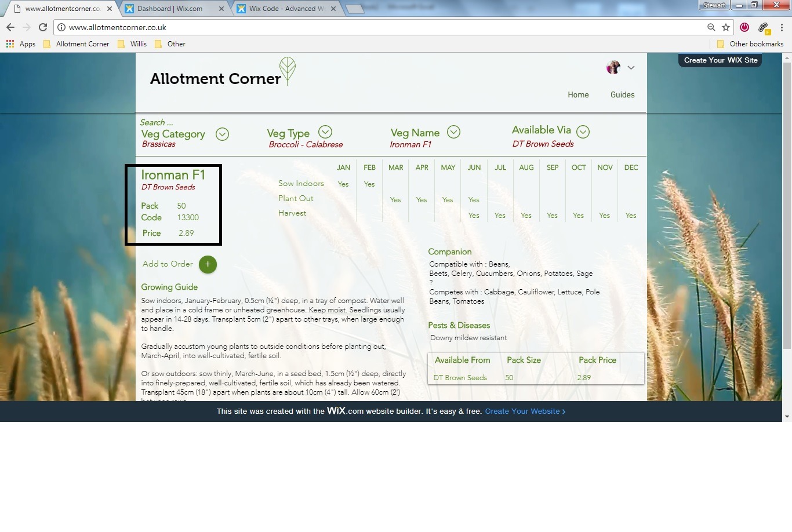Click the browser forward arrow
The height and width of the screenshot is (532, 792).
(x=27, y=27)
